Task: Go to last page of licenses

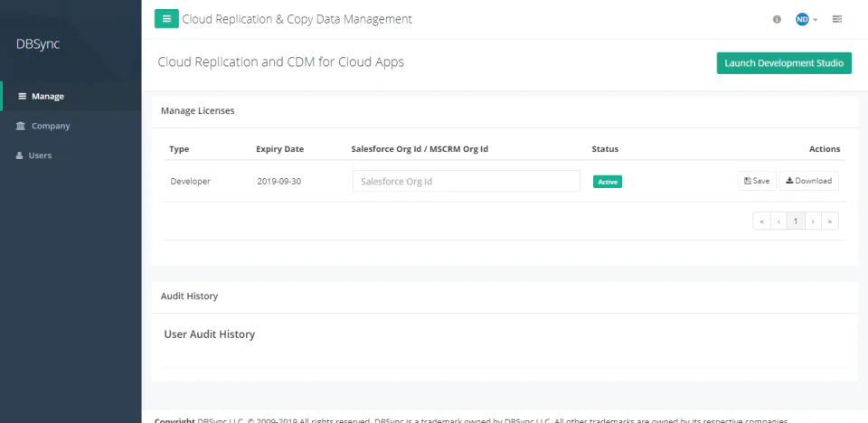Action: click(830, 221)
